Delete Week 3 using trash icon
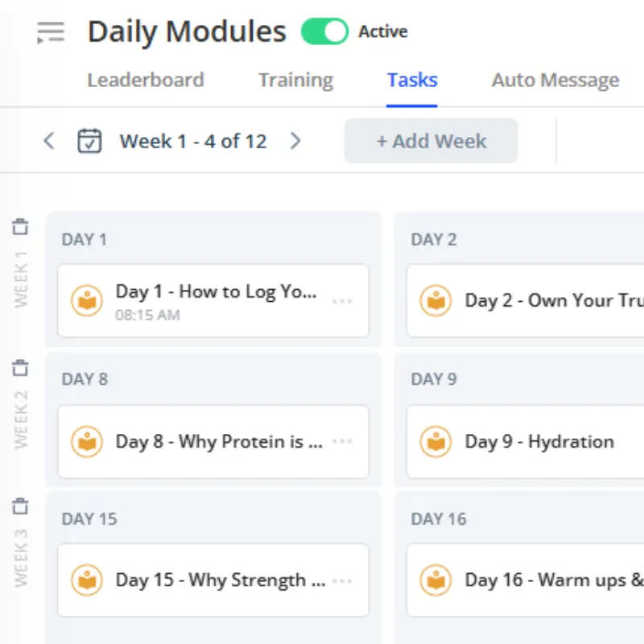Viewport: 644px width, 644px height. pyautogui.click(x=21, y=506)
